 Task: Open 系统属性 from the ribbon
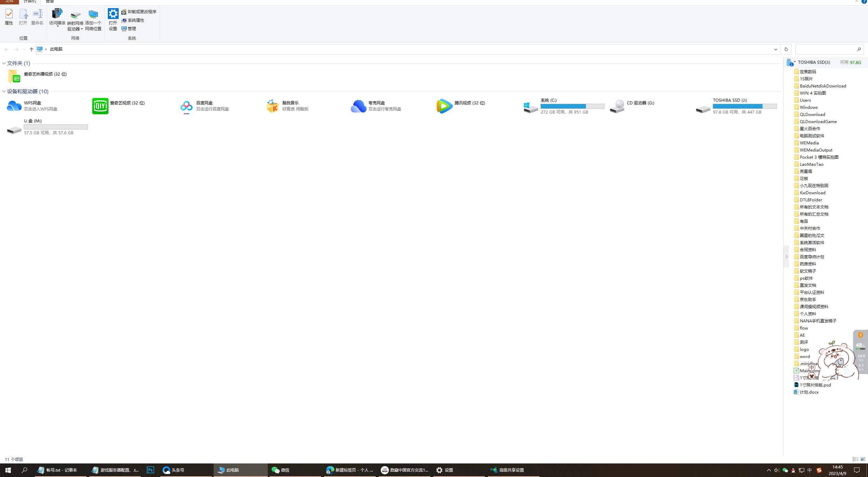tap(136, 20)
